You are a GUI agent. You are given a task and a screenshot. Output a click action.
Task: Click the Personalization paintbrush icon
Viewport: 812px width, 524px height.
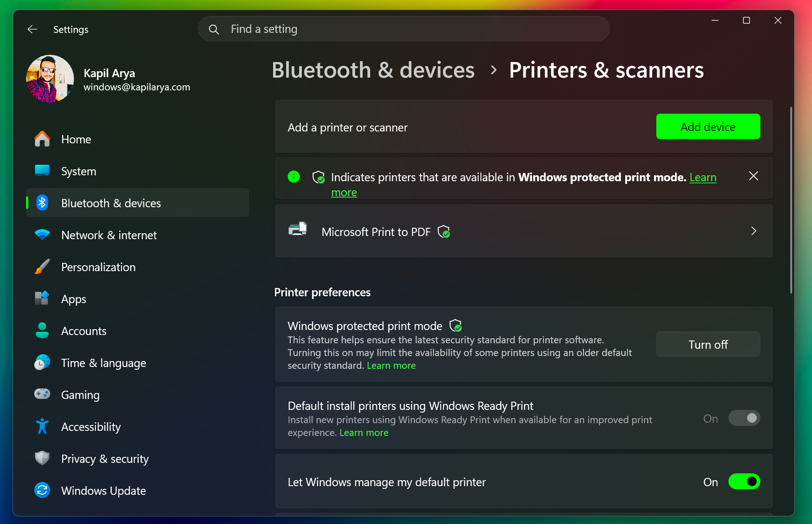point(42,267)
